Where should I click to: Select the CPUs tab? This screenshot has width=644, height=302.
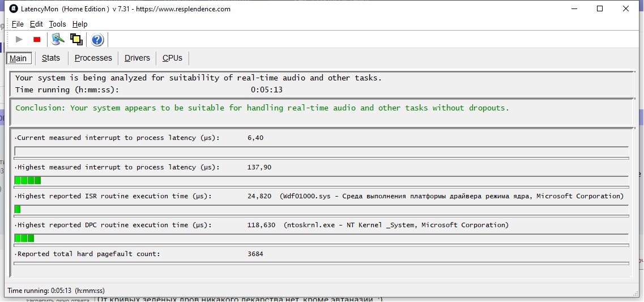point(172,58)
